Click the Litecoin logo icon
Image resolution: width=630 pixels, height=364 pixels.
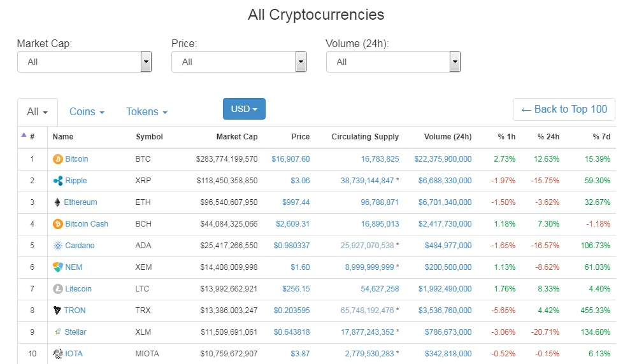(x=58, y=289)
